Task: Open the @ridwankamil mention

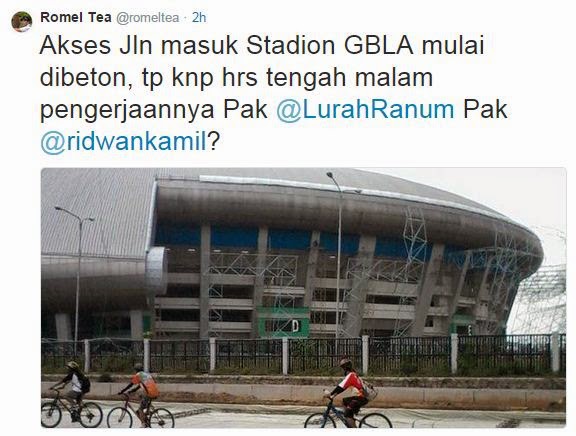Action: [124, 142]
